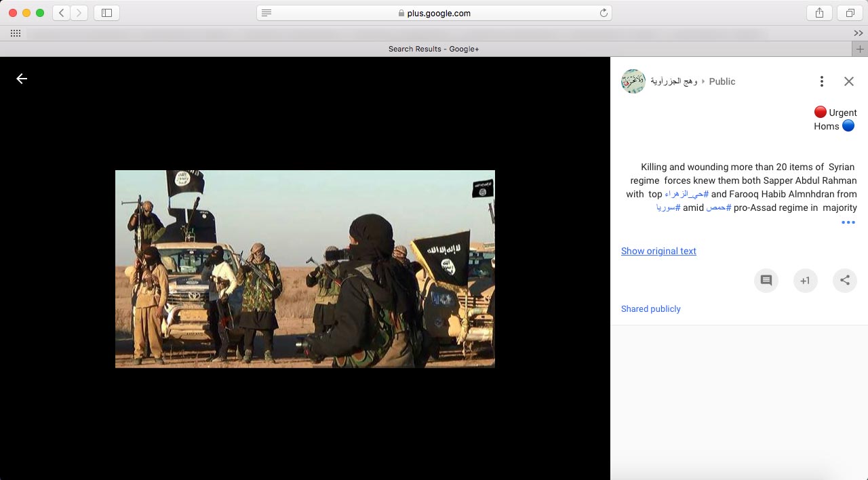The height and width of the screenshot is (480, 868).
Task: Close the post panel with the X
Action: [848, 81]
